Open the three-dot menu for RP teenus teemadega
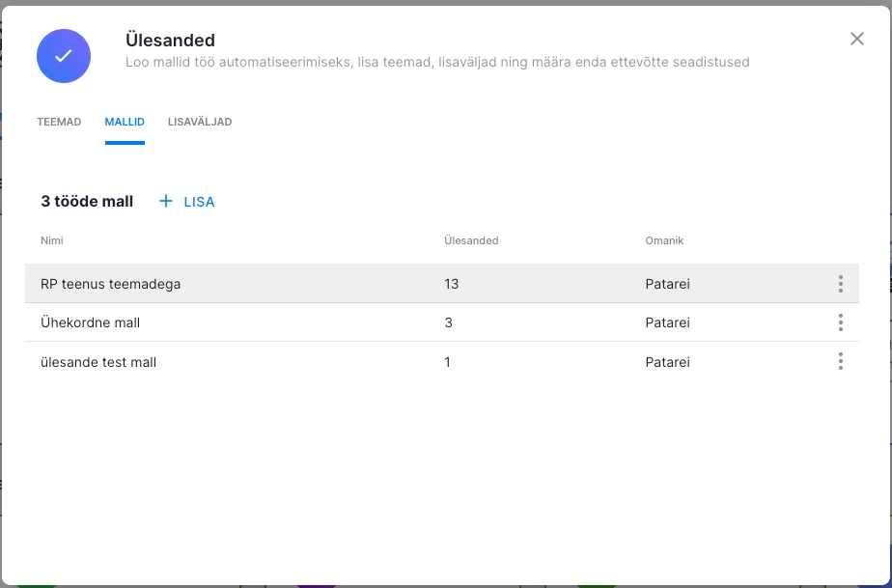 [x=840, y=284]
